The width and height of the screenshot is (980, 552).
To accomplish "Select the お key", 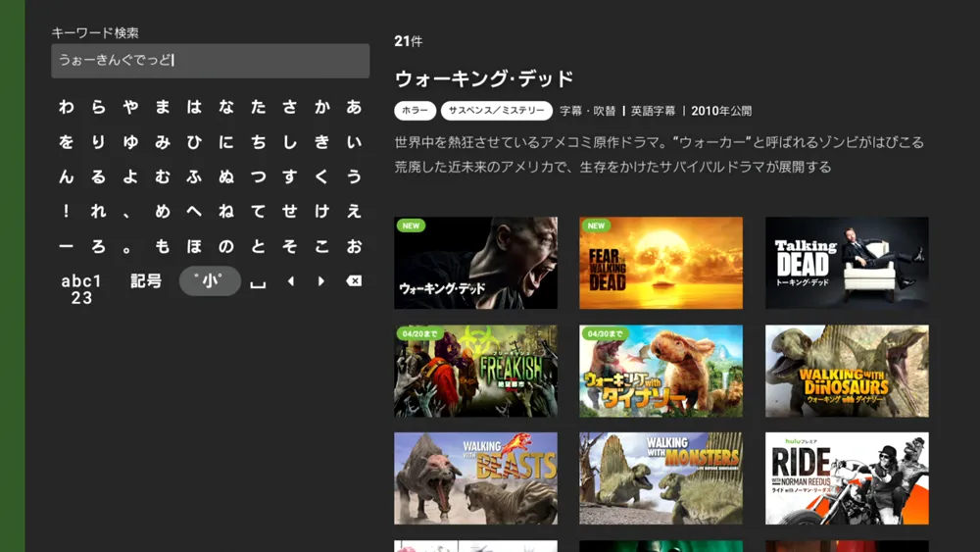I will [x=355, y=246].
